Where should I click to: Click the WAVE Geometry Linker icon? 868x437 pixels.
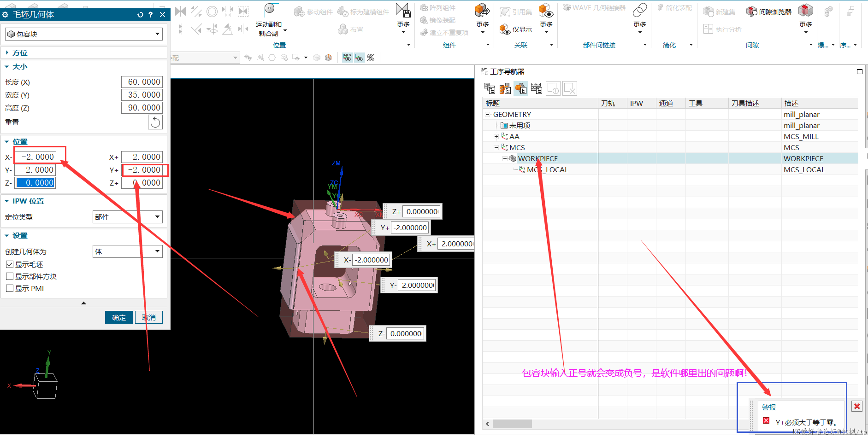[567, 8]
